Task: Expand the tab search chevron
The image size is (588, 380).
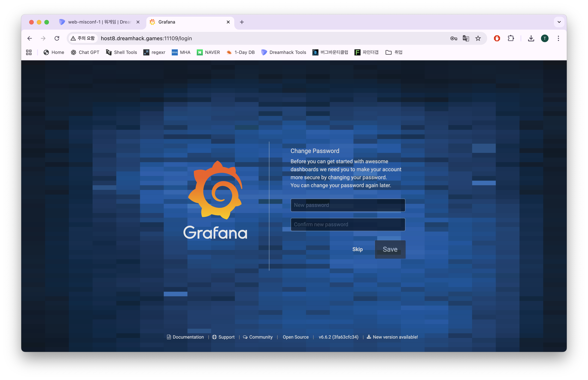Action: tap(559, 22)
